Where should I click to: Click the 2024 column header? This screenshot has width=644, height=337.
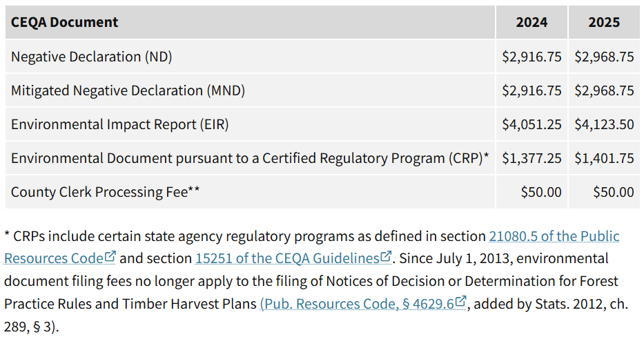(531, 22)
